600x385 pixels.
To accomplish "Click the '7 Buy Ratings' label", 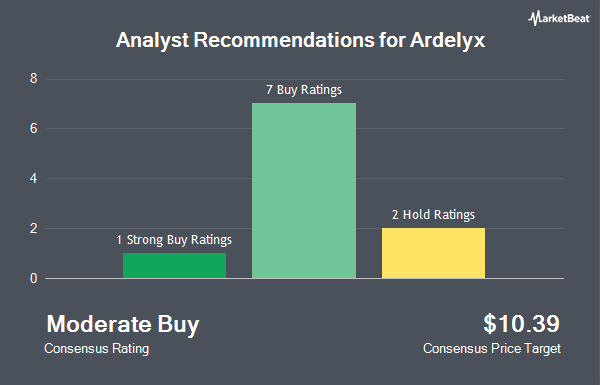I will point(304,90).
